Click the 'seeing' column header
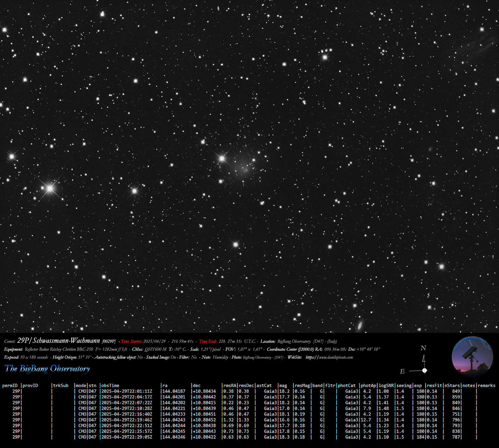The image size is (499, 448). point(404,386)
